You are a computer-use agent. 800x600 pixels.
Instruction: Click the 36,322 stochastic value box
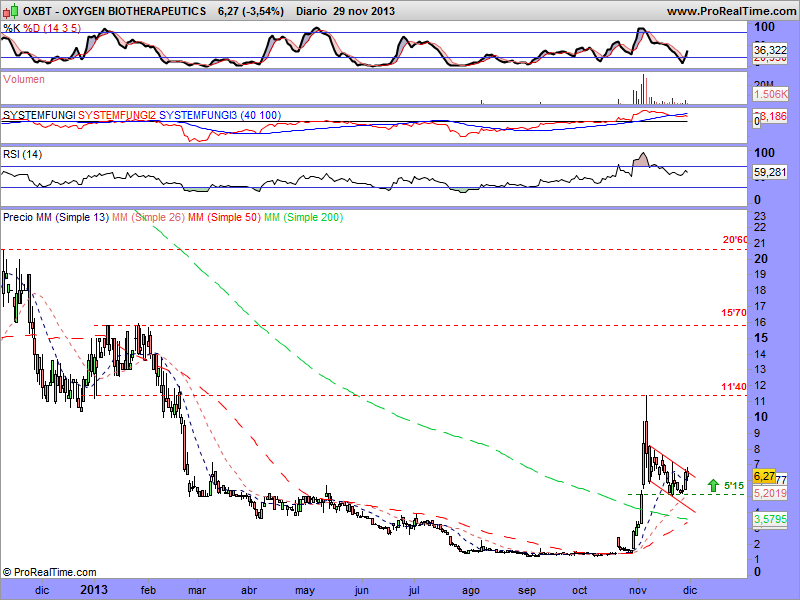point(770,50)
